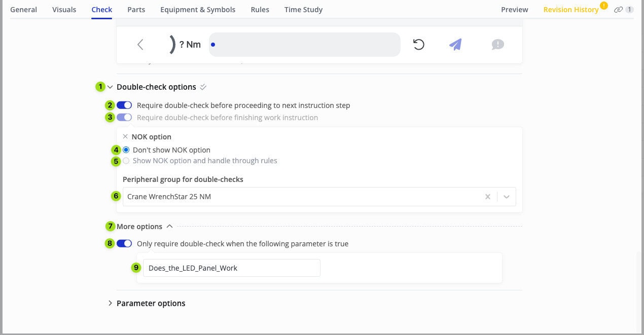Click the back arrow in preview bar

(140, 45)
